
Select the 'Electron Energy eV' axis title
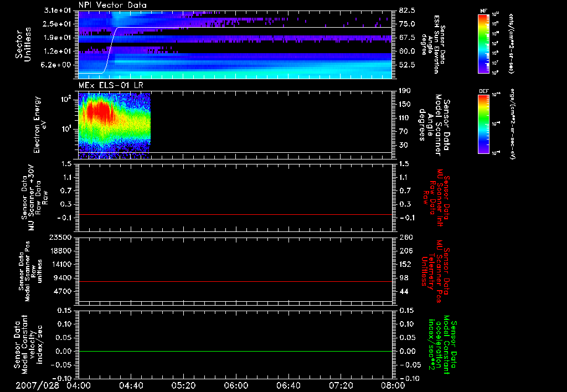coord(40,125)
